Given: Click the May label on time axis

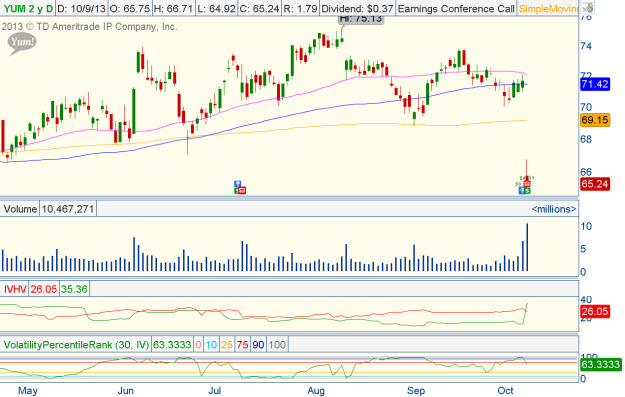Looking at the screenshot, I should (28, 391).
